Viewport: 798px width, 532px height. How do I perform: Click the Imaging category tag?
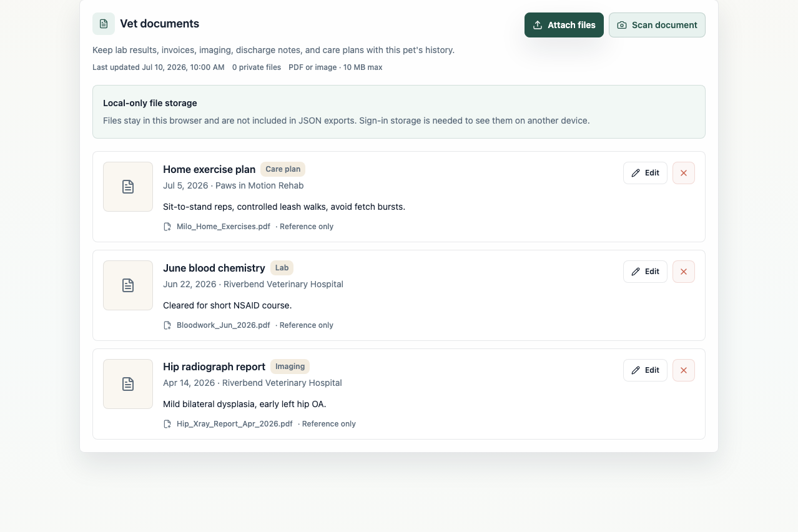[290, 367]
